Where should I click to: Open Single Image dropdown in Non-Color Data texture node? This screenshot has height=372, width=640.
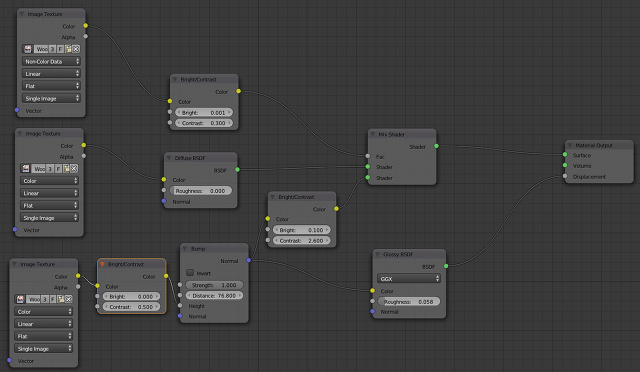(x=51, y=98)
